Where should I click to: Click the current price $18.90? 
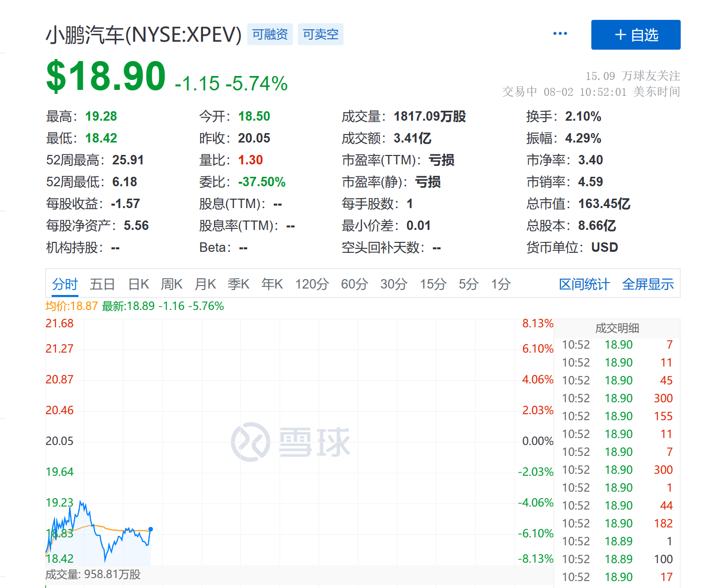106,76
